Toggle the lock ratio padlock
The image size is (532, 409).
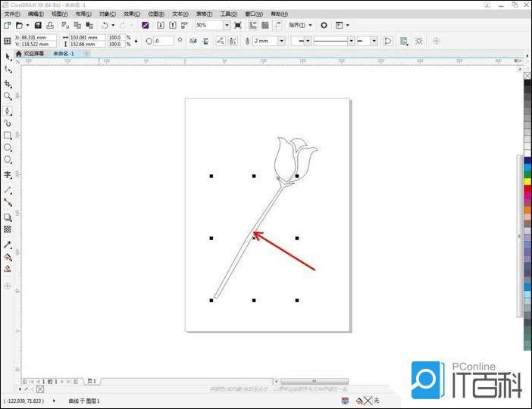pos(136,41)
